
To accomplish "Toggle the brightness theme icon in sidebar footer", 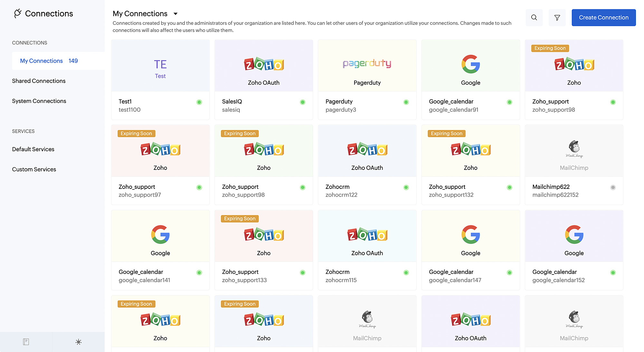I will click(78, 342).
